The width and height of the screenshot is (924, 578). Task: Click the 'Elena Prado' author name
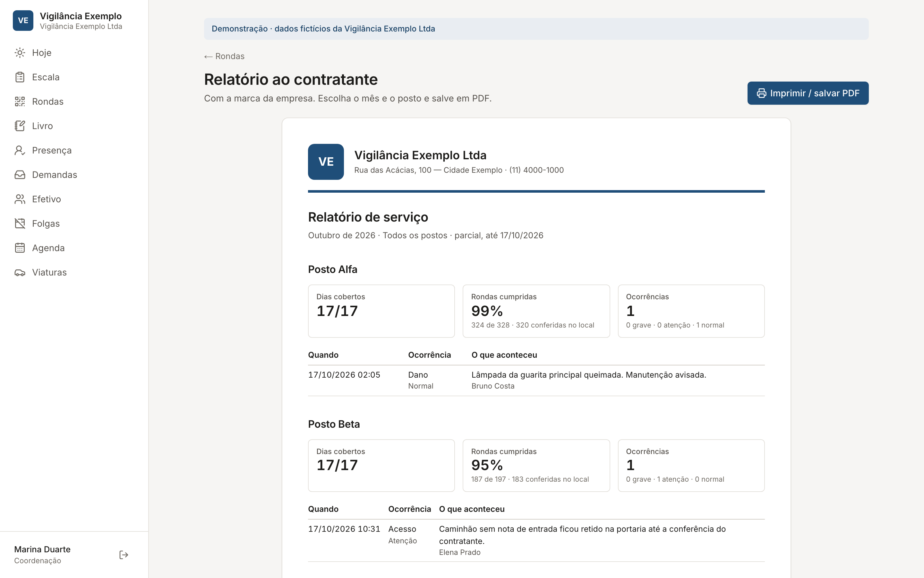460,552
